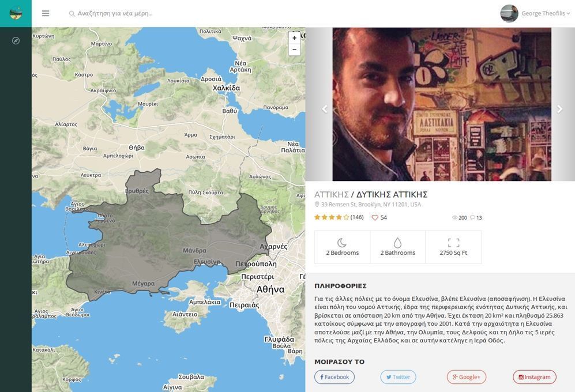This screenshot has height=392, width=575.
Task: Click the user avatar picture
Action: click(x=509, y=13)
